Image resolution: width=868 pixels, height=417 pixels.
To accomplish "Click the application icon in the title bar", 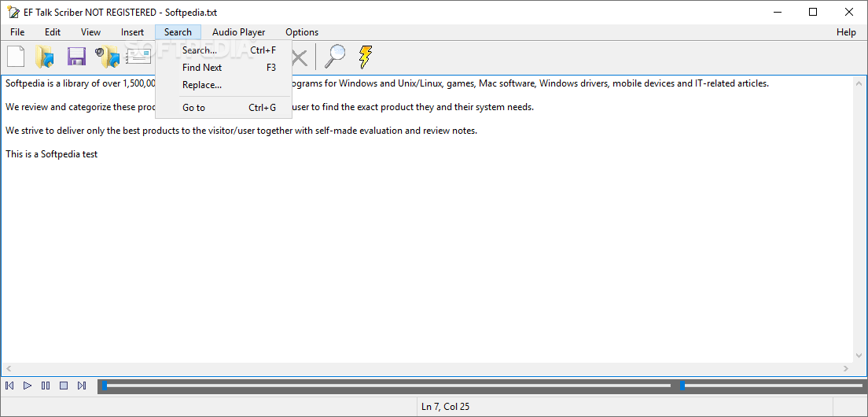I will tap(13, 12).
